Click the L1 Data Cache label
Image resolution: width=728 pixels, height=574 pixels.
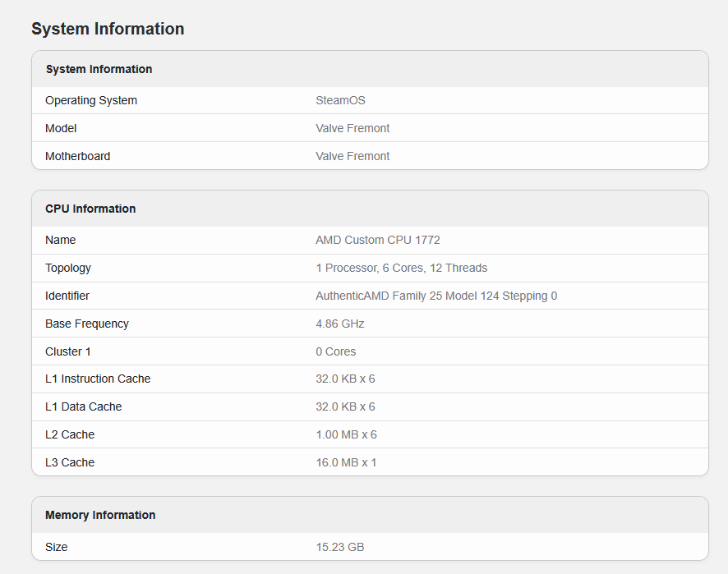83,406
